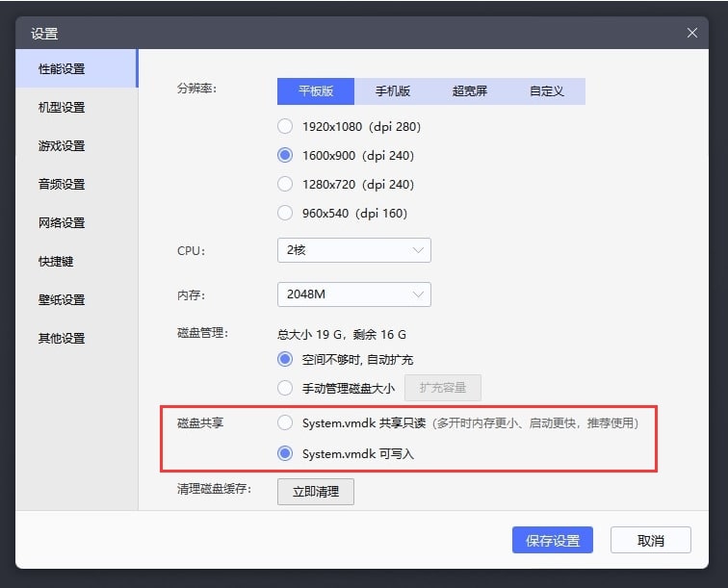The width and height of the screenshot is (728, 588).
Task: Click 立即清理 to clear disk cache
Action: [x=316, y=492]
